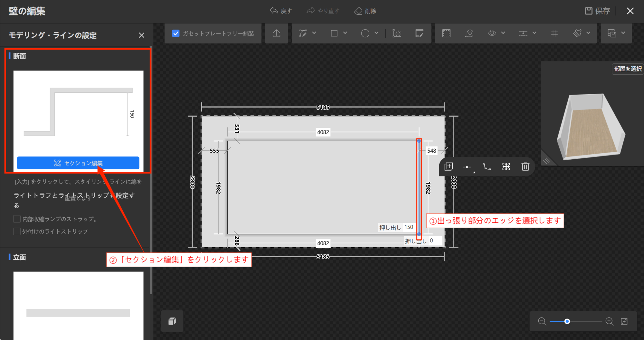Switch to 3D view with the cube icon

[172, 321]
